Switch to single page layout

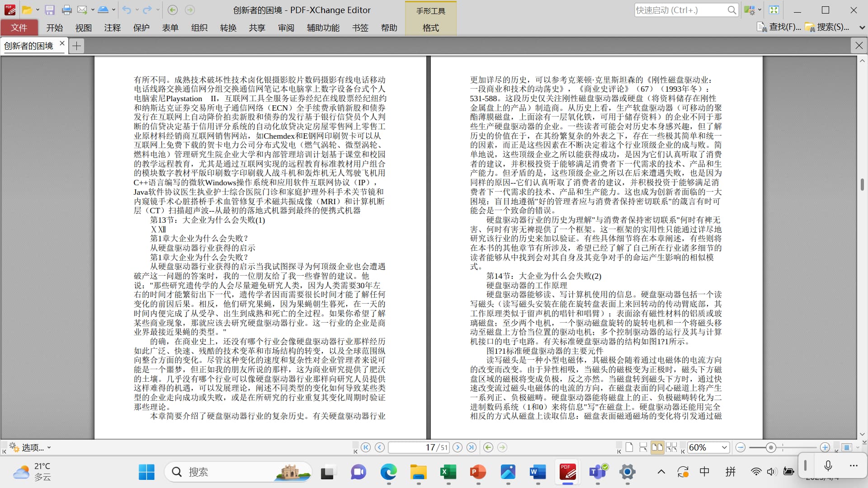point(629,447)
